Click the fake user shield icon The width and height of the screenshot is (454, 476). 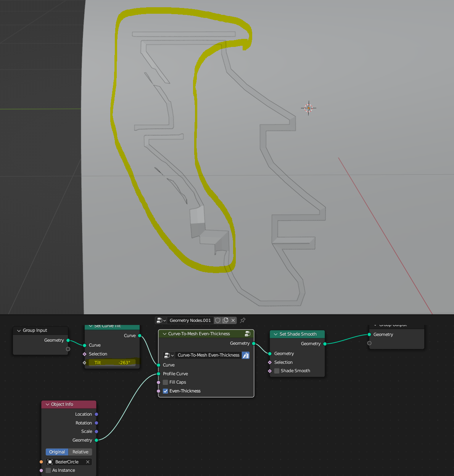[217, 320]
